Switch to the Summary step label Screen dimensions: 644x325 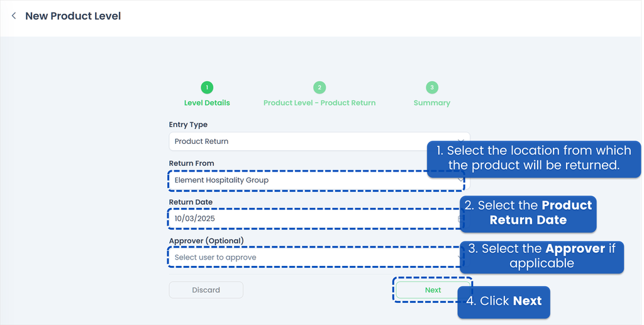click(431, 103)
